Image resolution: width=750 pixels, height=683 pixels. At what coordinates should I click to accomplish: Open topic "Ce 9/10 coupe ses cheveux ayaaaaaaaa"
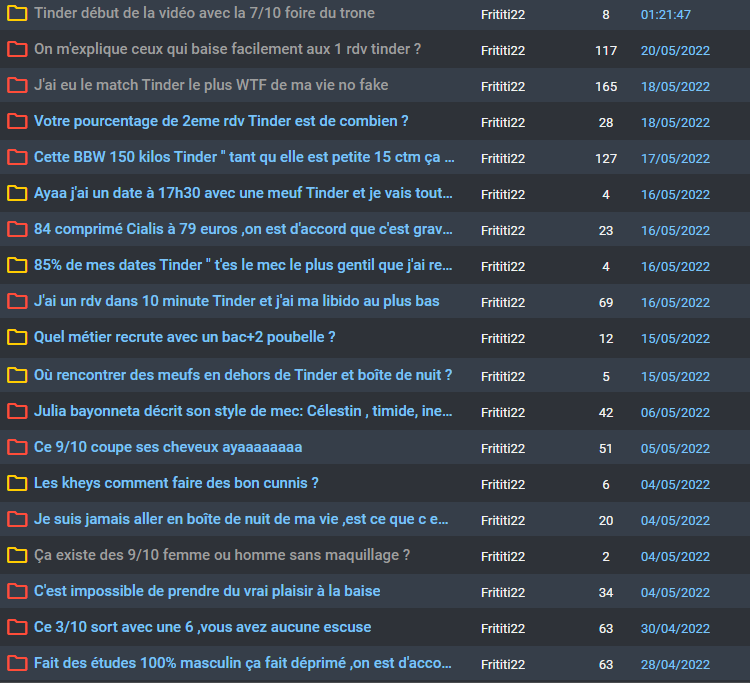point(168,447)
